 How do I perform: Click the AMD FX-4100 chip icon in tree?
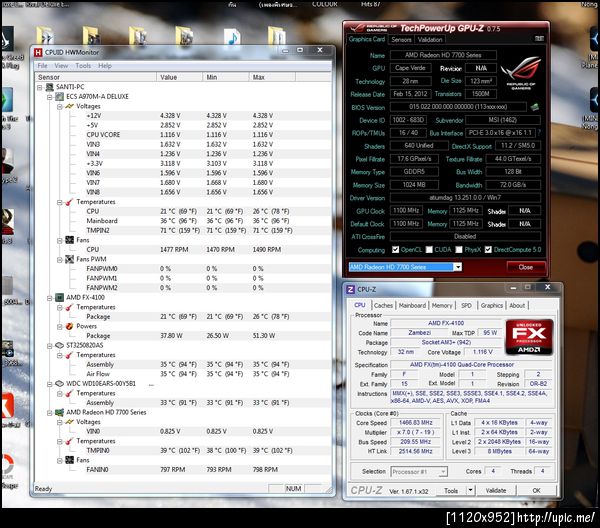(59, 297)
